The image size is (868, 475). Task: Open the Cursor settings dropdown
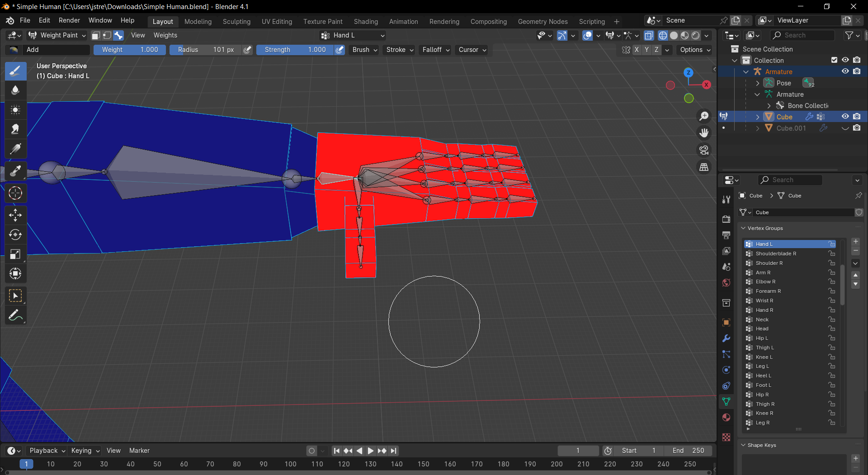tap(472, 50)
